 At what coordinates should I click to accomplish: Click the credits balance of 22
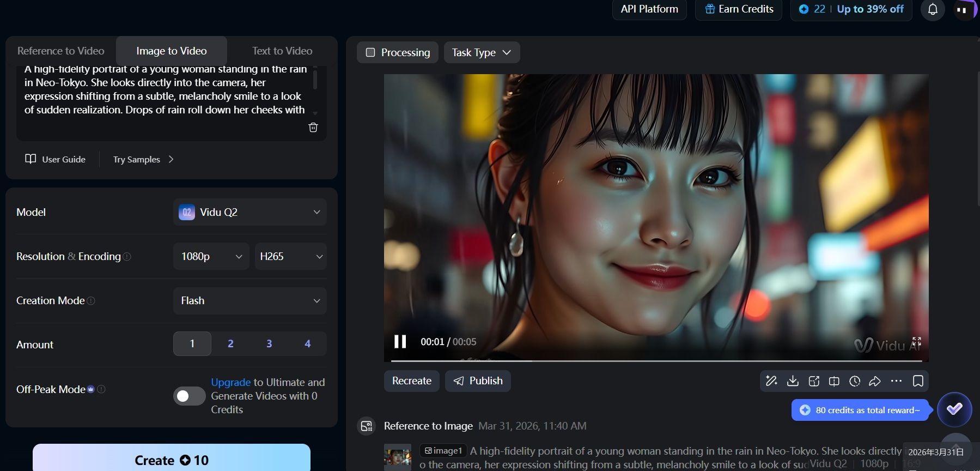point(812,9)
